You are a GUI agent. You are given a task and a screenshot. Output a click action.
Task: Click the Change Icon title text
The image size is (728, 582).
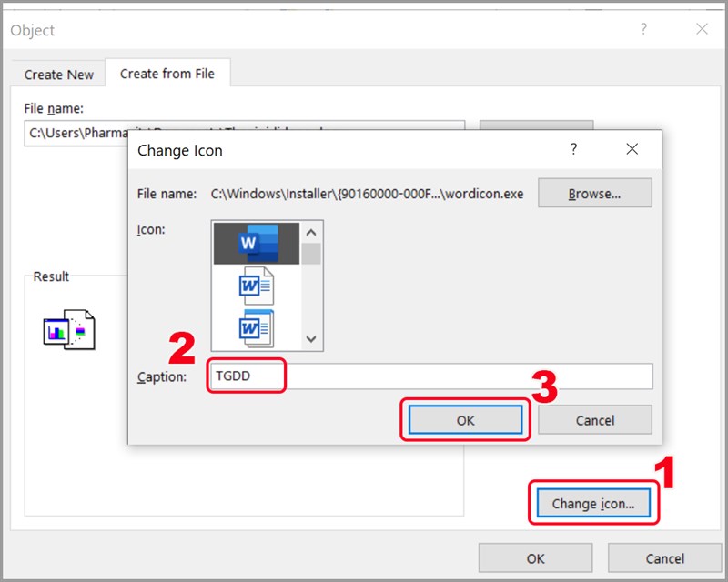click(x=179, y=150)
